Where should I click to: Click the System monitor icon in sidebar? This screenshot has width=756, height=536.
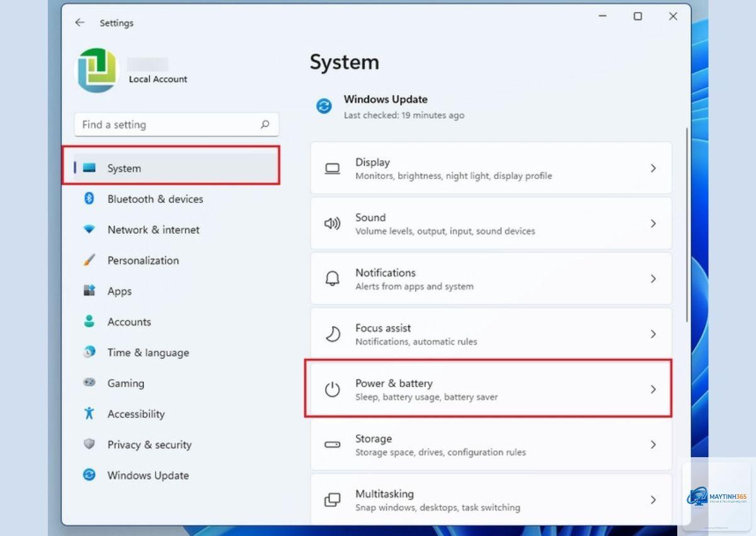89,168
